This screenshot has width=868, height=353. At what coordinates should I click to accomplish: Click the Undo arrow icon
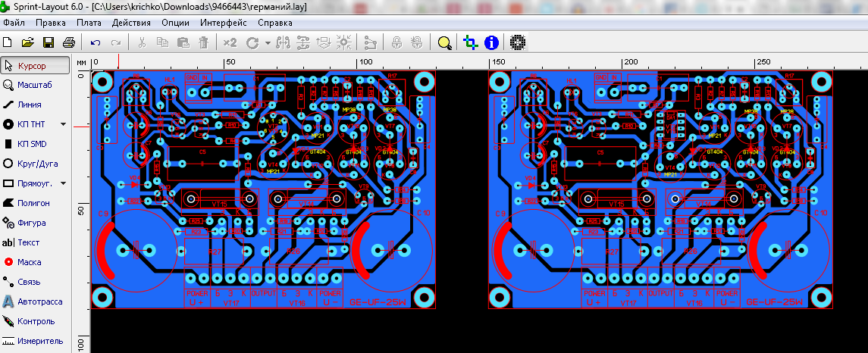pos(96,42)
